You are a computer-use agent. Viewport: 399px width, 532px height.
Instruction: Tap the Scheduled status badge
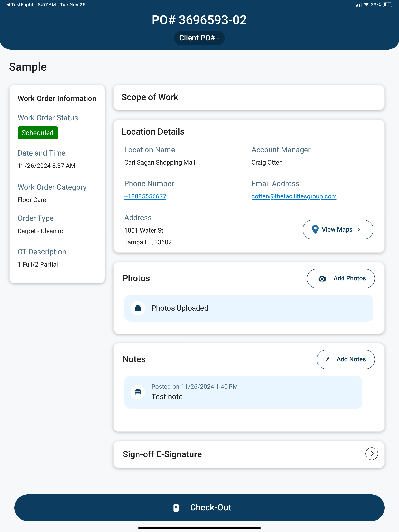38,133
